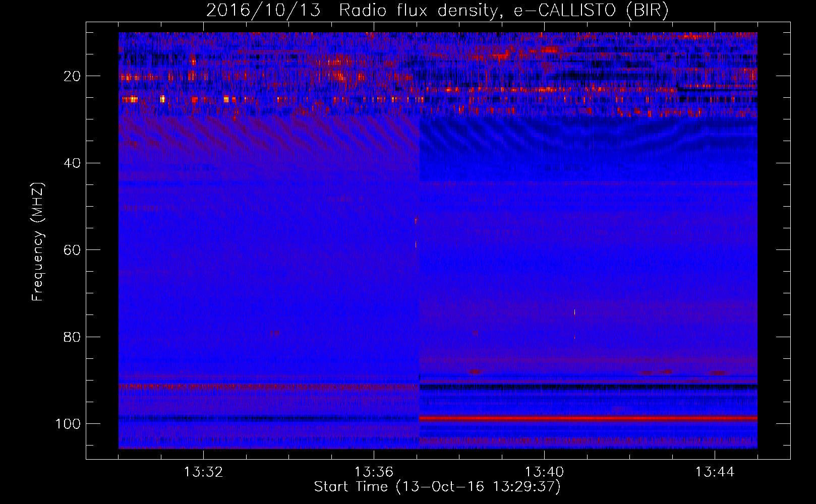Viewport: 816px width, 504px height.
Task: Click the '80' frequency tick label
Action: tap(72, 337)
